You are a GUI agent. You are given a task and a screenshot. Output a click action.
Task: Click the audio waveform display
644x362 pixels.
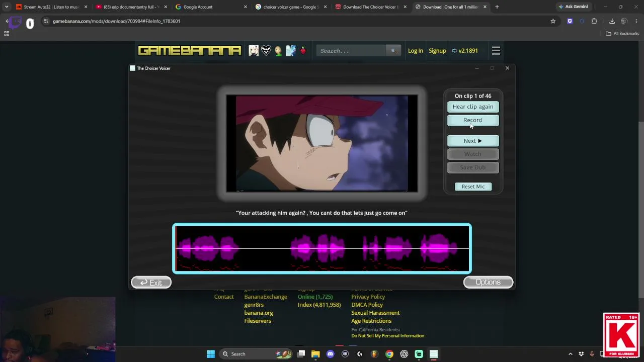tap(322, 249)
